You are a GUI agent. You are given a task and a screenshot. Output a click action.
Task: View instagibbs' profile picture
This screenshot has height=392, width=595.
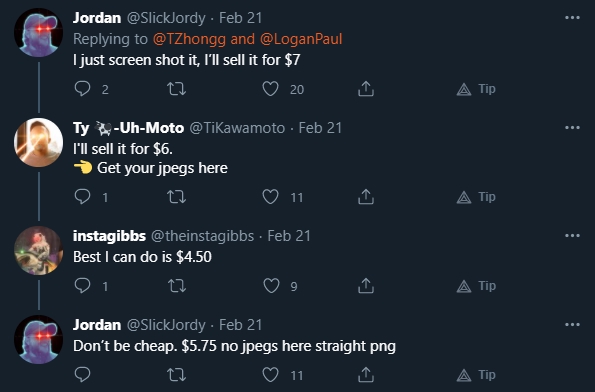point(38,250)
